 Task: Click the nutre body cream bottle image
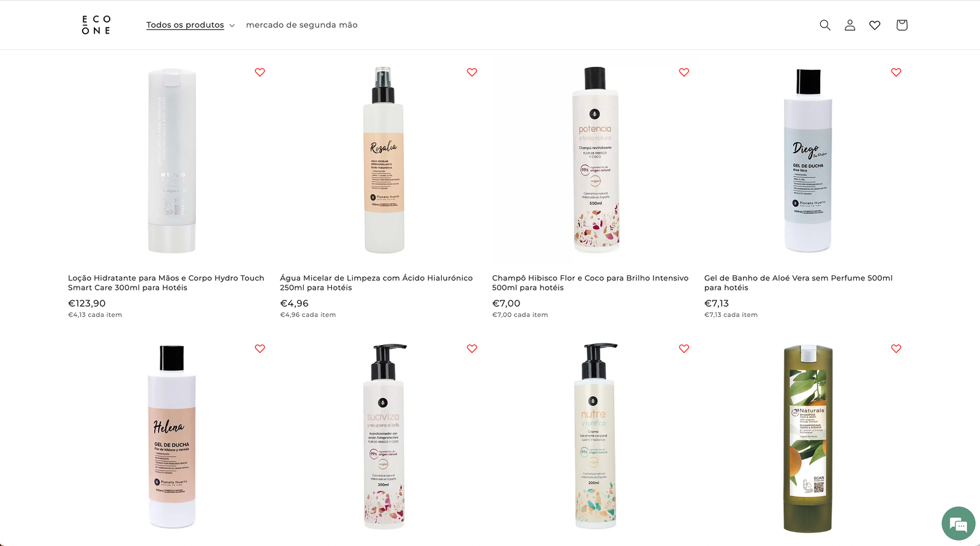pyautogui.click(x=595, y=436)
